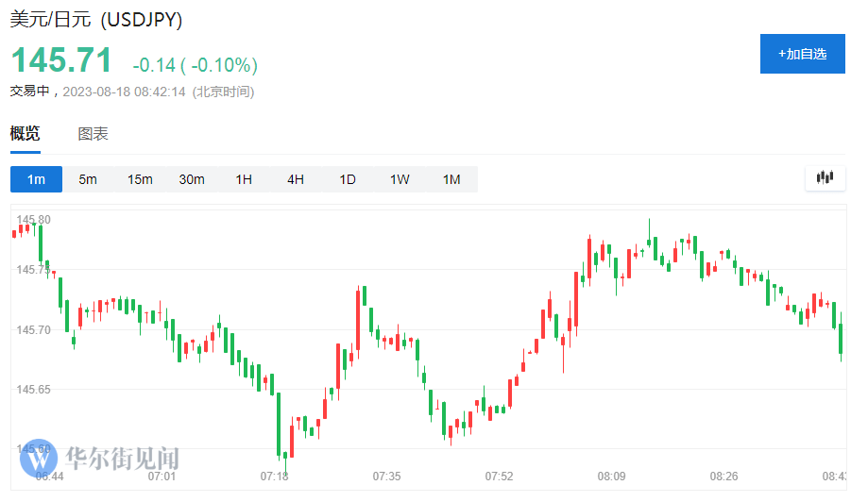This screenshot has height=502, width=868.
Task: Select the 1m timeframe
Action: pos(36,179)
